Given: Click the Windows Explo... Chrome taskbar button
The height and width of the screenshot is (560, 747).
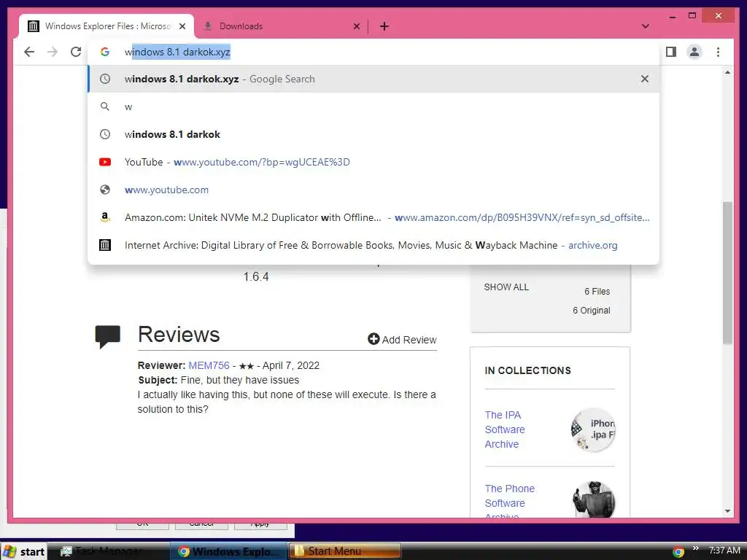Looking at the screenshot, I should 228,551.
